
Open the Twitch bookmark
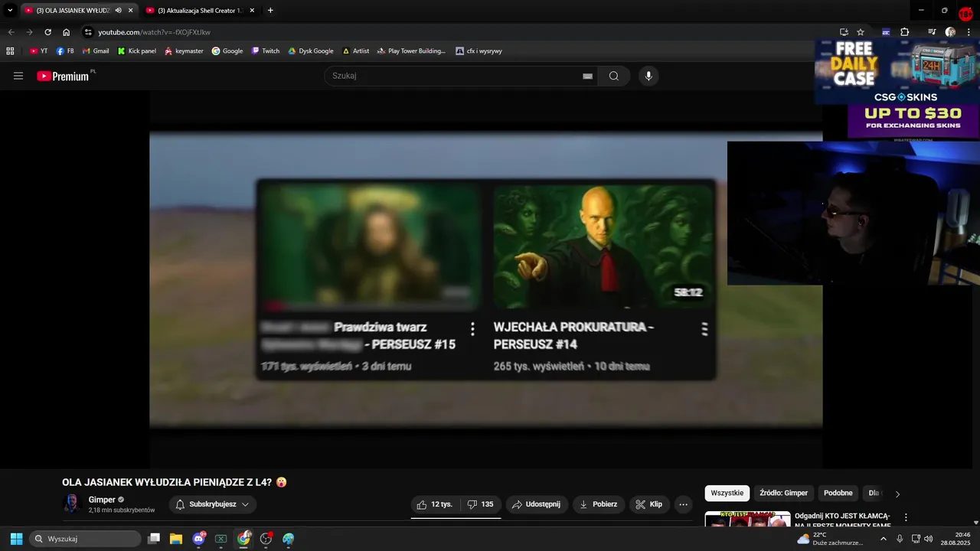[x=266, y=51]
